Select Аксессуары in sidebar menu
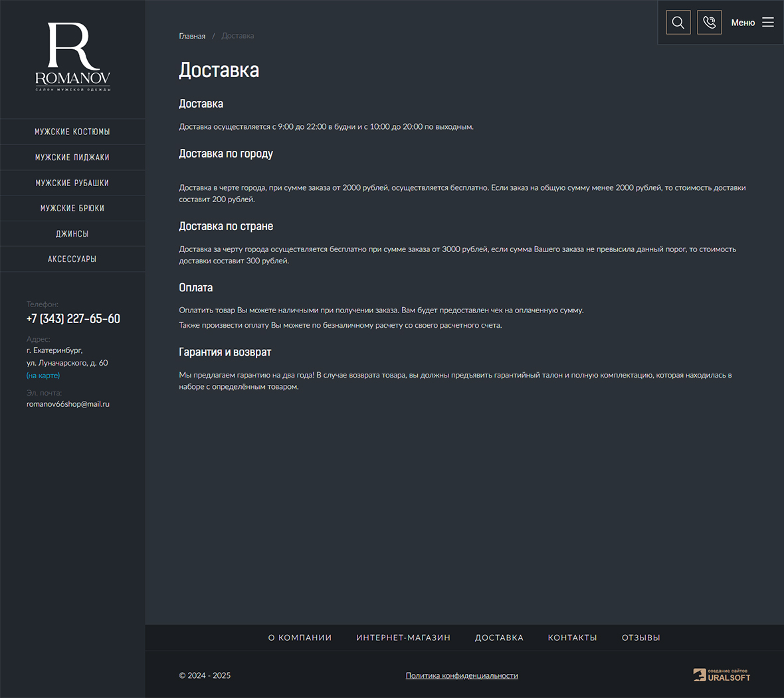784x698 pixels. [72, 259]
